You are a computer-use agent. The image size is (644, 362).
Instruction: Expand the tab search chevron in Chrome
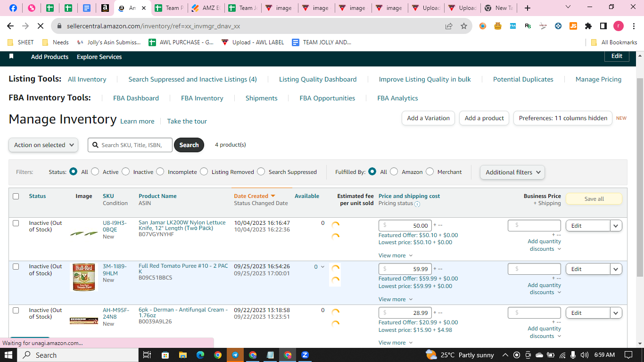568,7
